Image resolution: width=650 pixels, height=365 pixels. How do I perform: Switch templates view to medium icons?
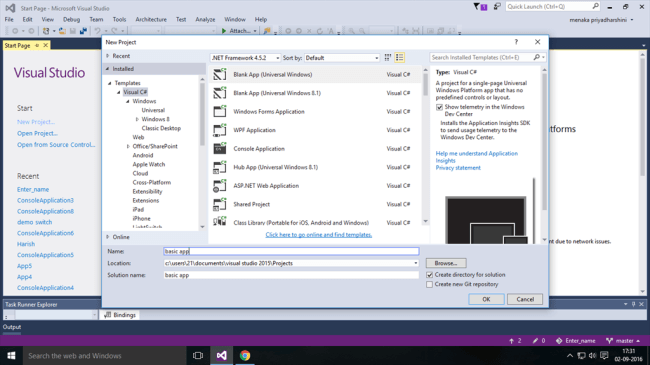pyautogui.click(x=388, y=58)
